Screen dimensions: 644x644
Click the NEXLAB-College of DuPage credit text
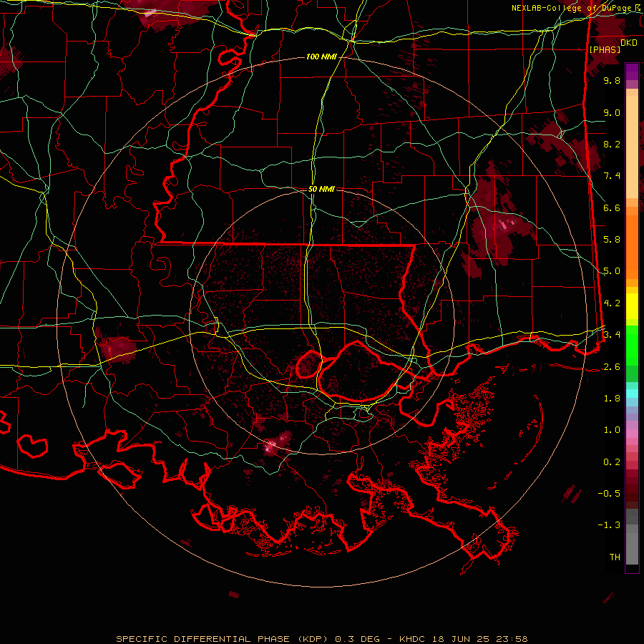click(x=577, y=8)
